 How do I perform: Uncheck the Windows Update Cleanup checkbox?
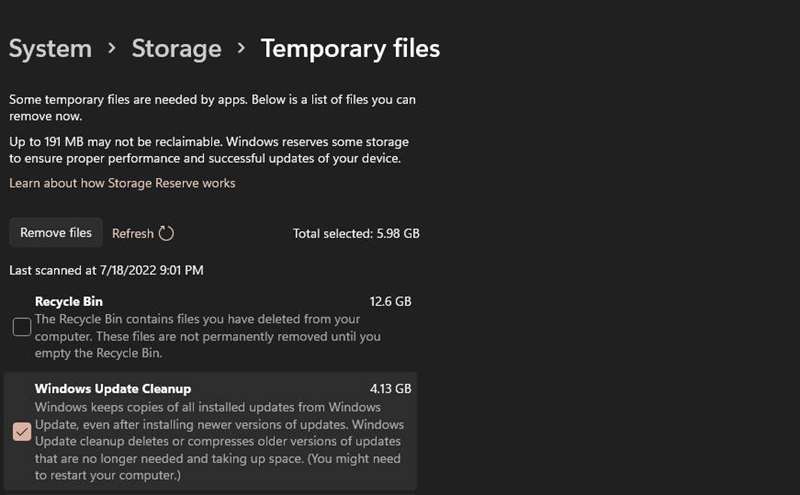pos(22,432)
